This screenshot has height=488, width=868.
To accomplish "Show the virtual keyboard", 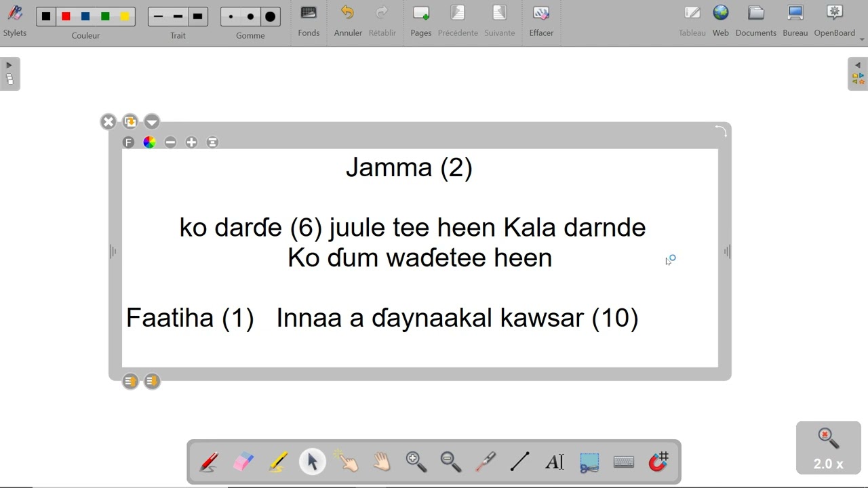I will coord(624,462).
